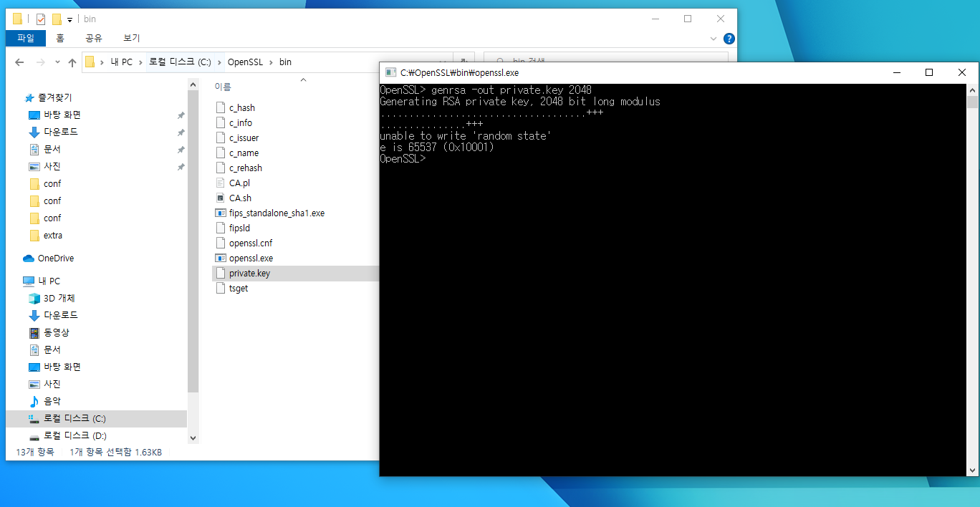Click the c_rehash file icon
Screen dimensions: 980x507
tap(221, 168)
